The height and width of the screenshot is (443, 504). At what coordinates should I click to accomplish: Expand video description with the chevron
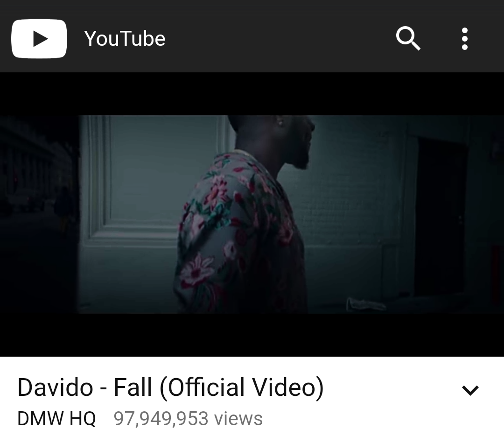470,390
